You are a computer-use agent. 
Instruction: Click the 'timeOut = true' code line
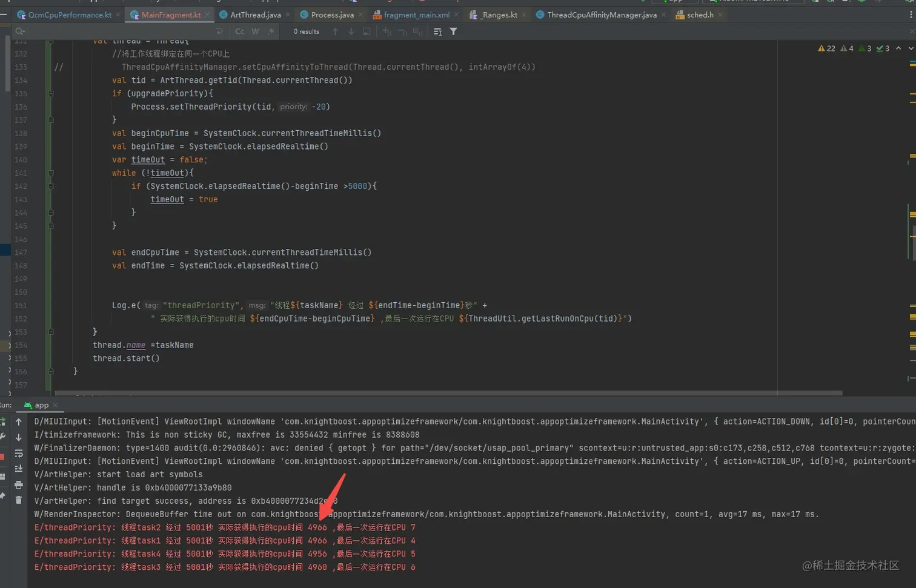pyautogui.click(x=184, y=199)
